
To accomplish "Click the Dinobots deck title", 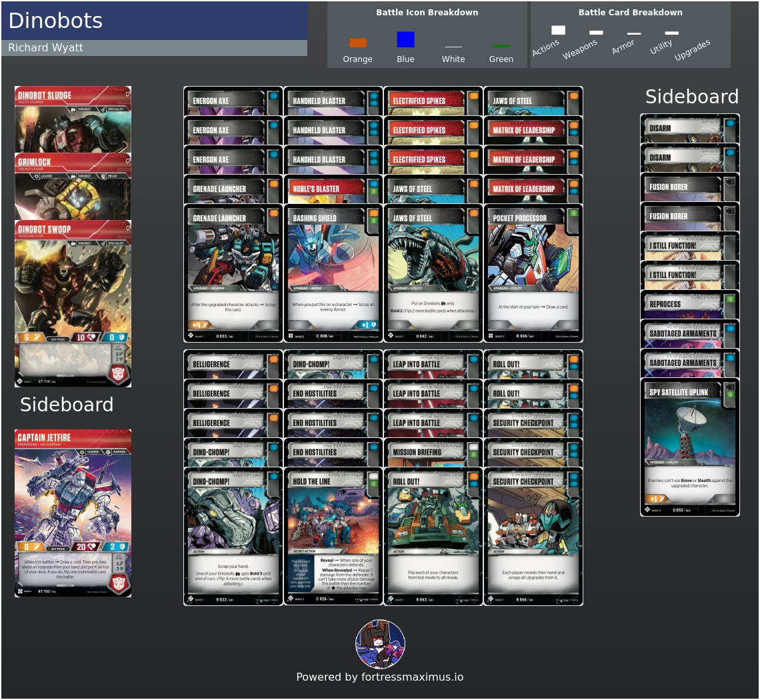I will tap(55, 21).
